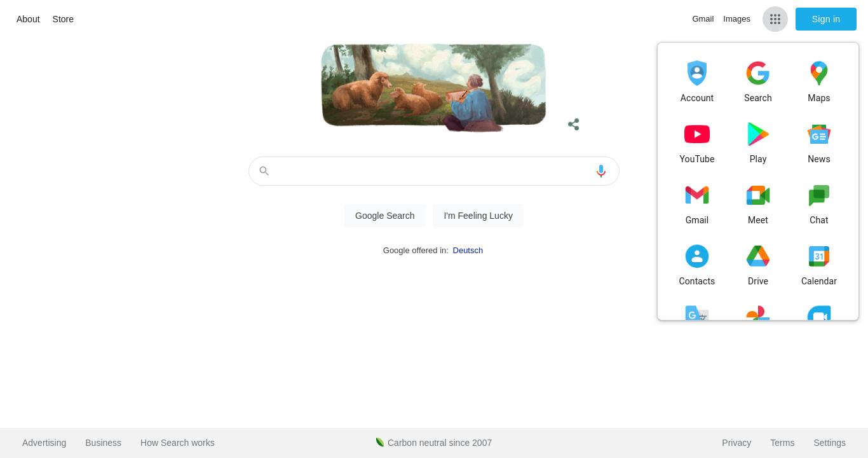Start voice search with microphone icon
The width and height of the screenshot is (868, 458).
pyautogui.click(x=601, y=171)
